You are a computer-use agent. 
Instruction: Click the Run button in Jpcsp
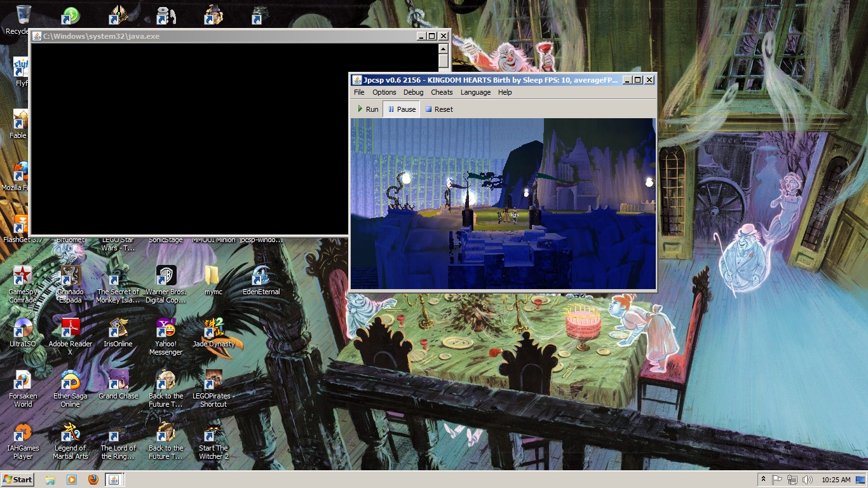[367, 109]
